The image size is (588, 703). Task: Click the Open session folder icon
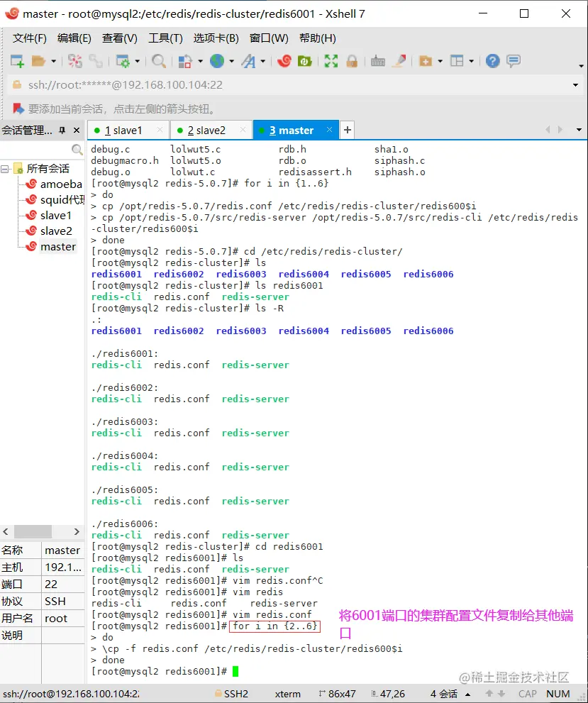(x=38, y=61)
